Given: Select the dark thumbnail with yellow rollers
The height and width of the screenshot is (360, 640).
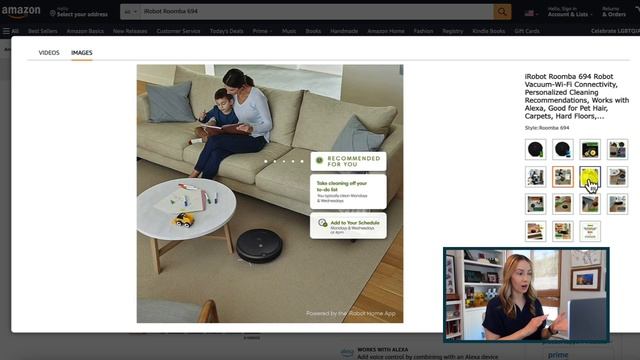Looking at the screenshot, I should [x=590, y=149].
